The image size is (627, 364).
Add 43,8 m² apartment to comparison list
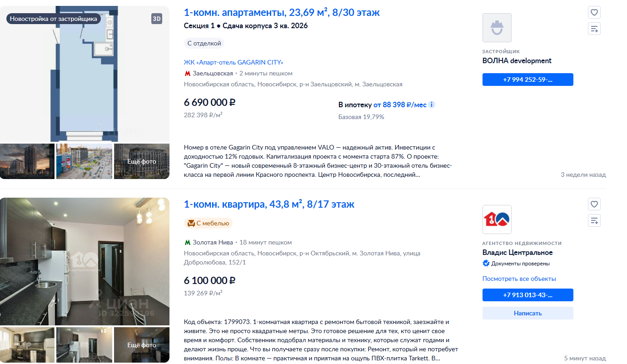pos(594,220)
